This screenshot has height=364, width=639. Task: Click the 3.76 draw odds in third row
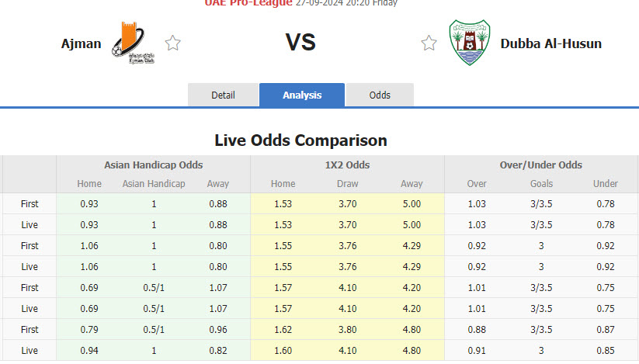(347, 246)
